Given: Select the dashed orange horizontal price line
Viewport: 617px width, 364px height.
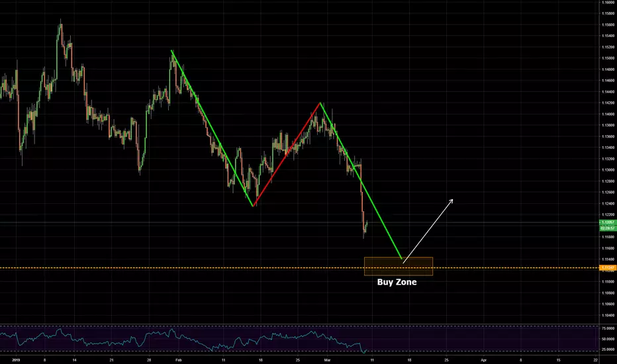Looking at the screenshot, I should (299, 268).
